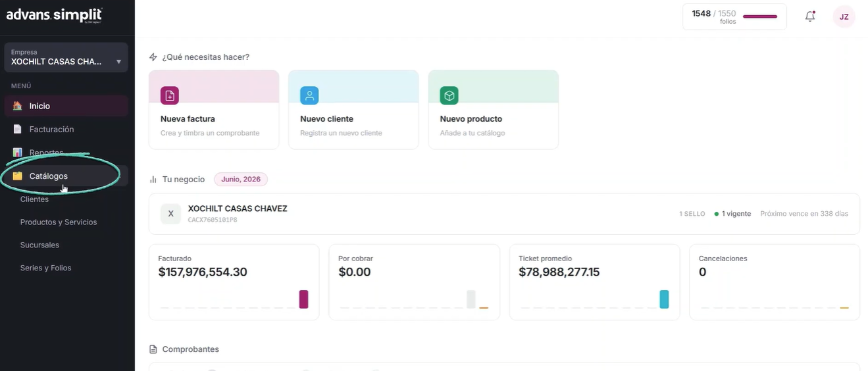Click the Facturación document icon in sidebar
The height and width of the screenshot is (371, 868).
coord(18,130)
